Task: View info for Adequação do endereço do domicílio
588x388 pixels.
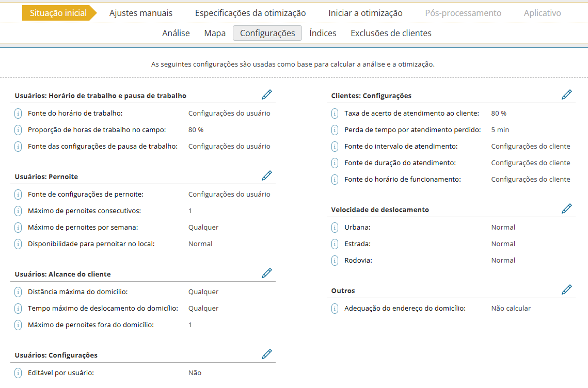Action: point(335,308)
